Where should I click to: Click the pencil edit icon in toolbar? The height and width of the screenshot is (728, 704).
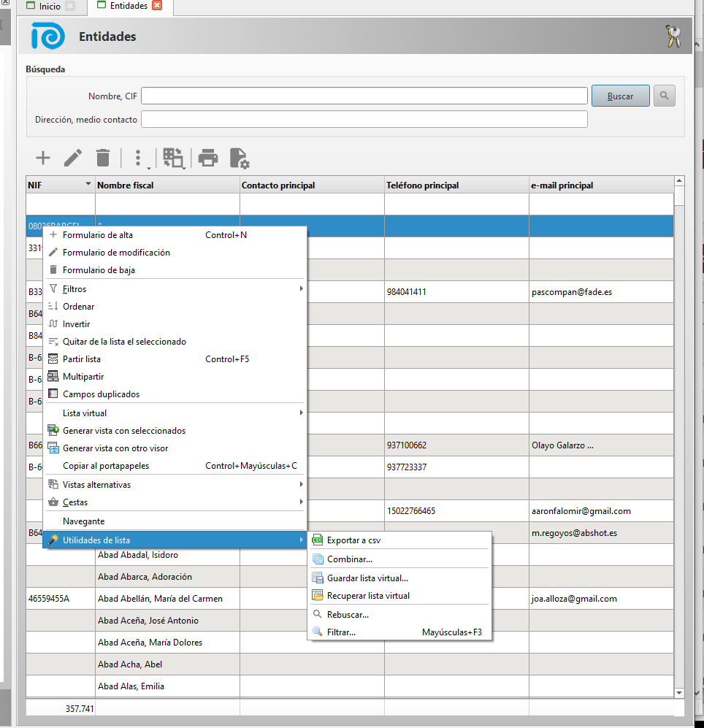tap(73, 158)
